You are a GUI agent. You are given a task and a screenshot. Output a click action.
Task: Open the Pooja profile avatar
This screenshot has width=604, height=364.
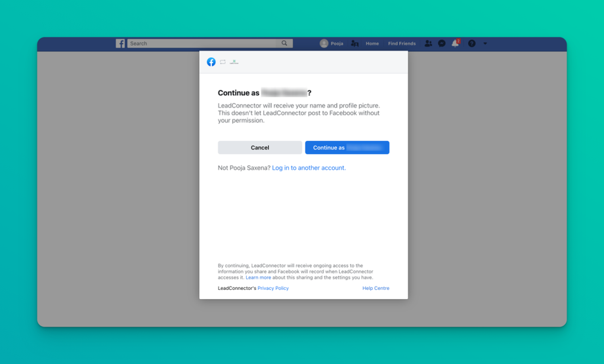tap(324, 43)
